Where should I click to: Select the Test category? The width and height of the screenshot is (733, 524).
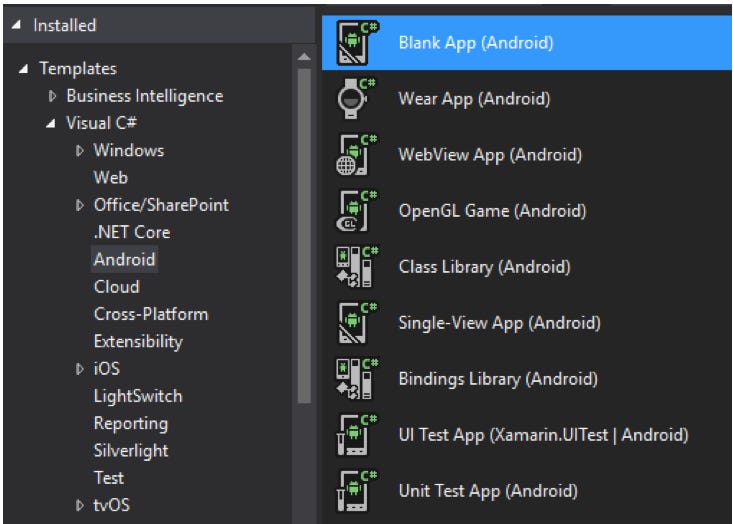[109, 478]
